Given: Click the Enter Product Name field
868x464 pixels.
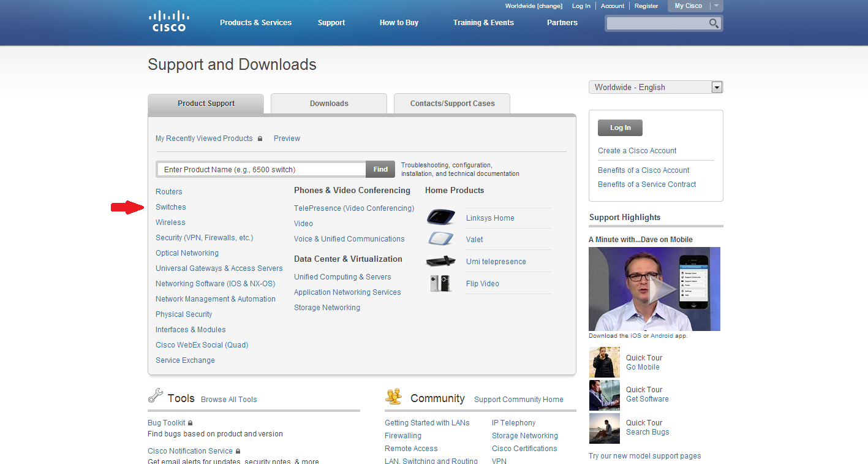Looking at the screenshot, I should coord(262,169).
